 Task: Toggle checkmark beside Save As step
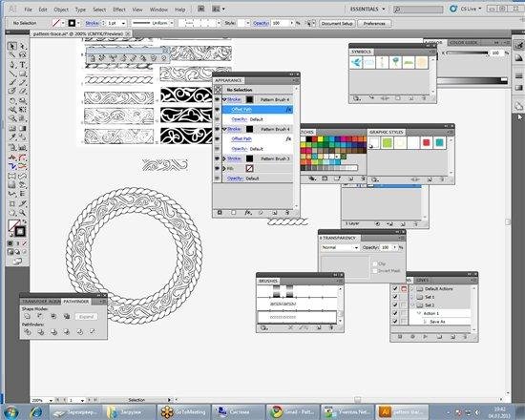pos(395,321)
